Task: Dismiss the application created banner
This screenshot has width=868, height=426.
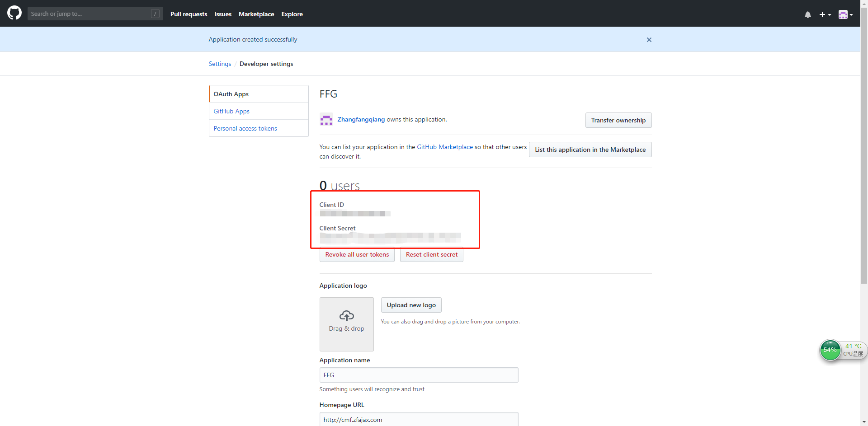Action: 649,40
